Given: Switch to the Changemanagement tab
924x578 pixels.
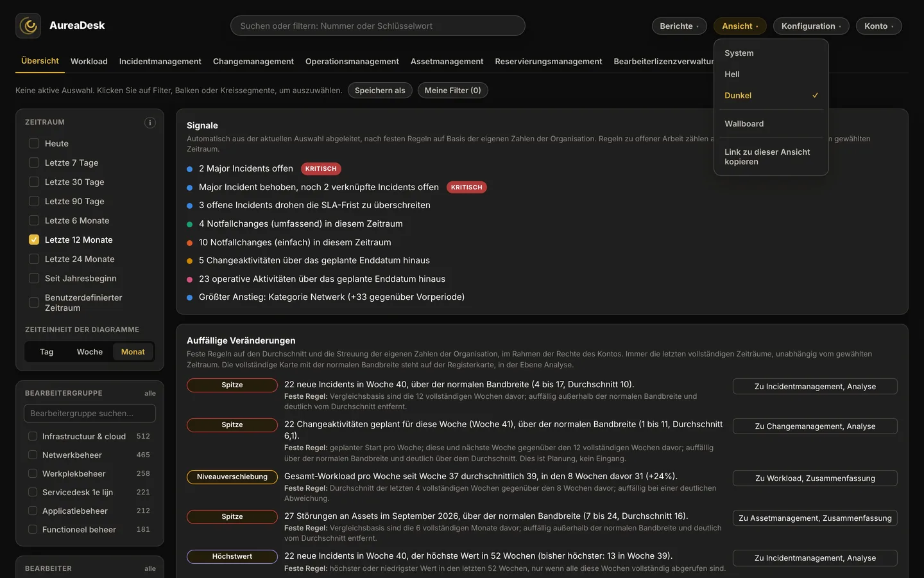Looking at the screenshot, I should coord(253,62).
